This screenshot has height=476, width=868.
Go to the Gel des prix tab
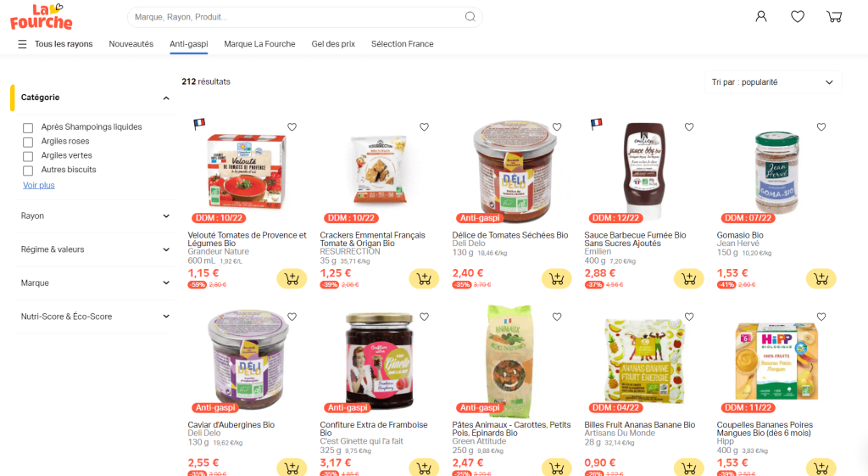[x=333, y=44]
